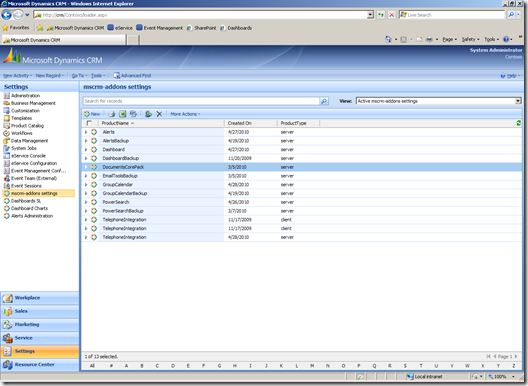Click the Delete (X) icon in grid toolbar
The image size is (528, 386).
point(159,114)
